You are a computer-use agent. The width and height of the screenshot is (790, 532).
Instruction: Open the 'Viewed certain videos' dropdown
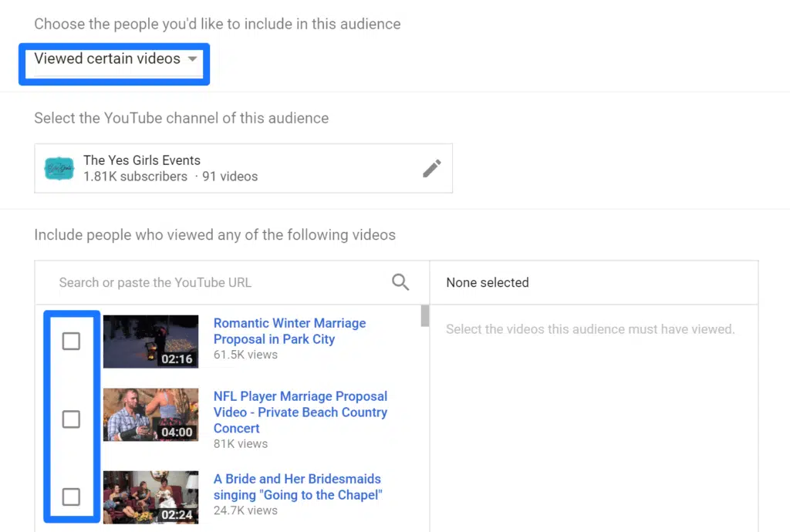click(116, 59)
